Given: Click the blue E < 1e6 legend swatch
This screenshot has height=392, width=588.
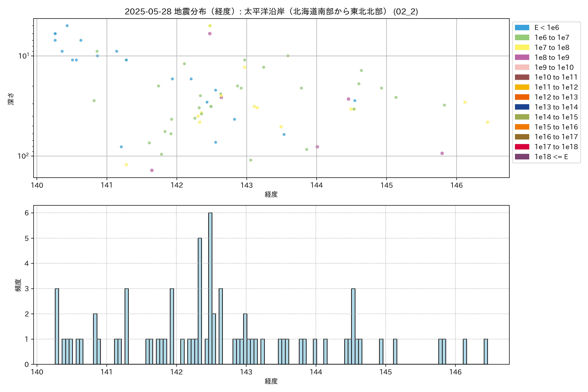Looking at the screenshot, I should tap(522, 27).
